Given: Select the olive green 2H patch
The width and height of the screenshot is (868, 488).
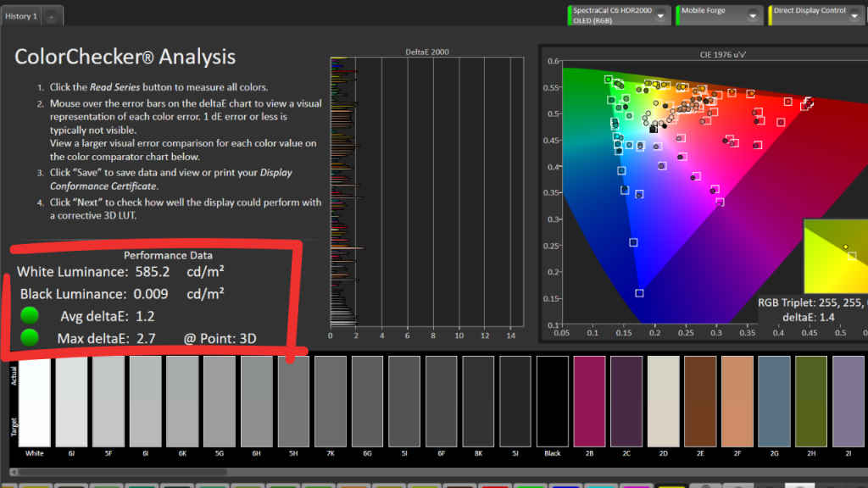Looking at the screenshot, I should click(811, 401).
